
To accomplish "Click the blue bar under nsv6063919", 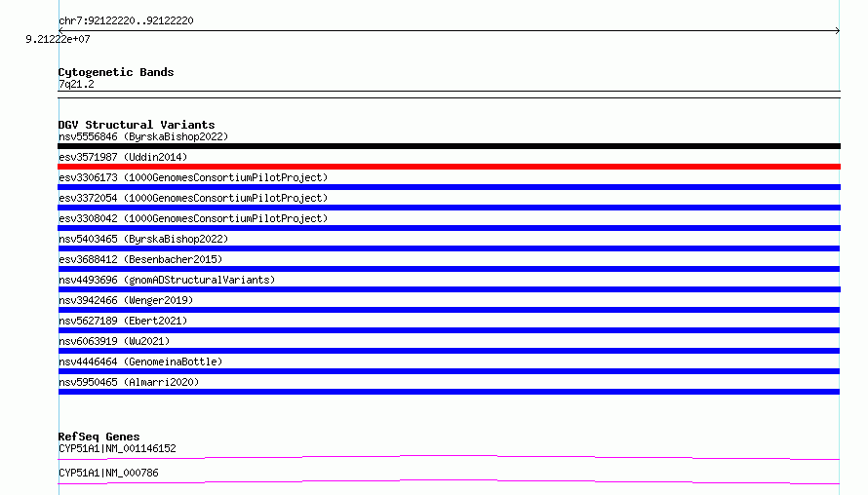I will coord(449,351).
